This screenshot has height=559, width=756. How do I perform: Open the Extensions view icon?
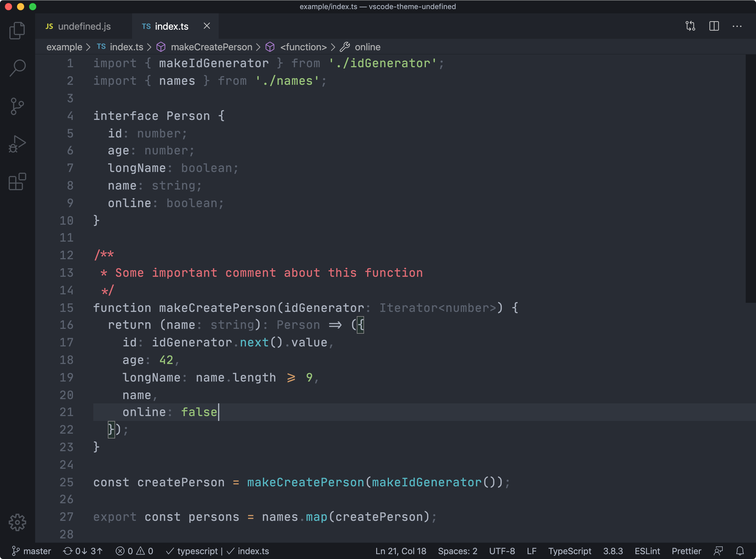(17, 182)
